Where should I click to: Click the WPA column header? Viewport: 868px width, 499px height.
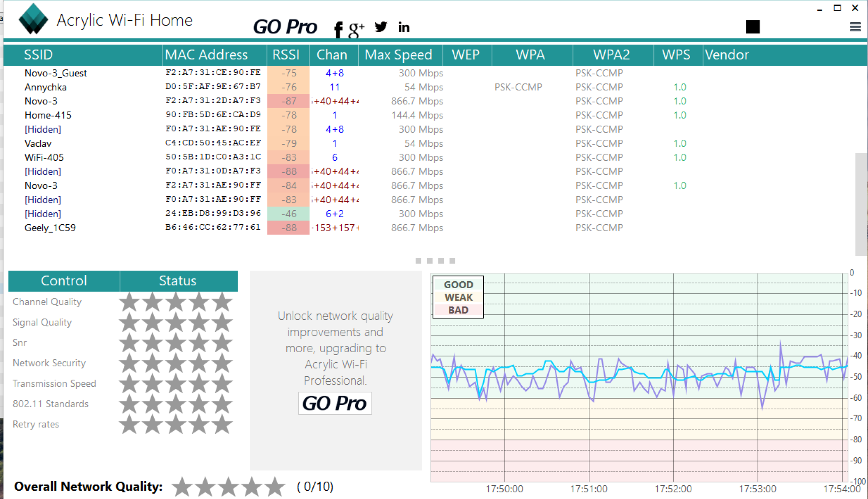(532, 55)
